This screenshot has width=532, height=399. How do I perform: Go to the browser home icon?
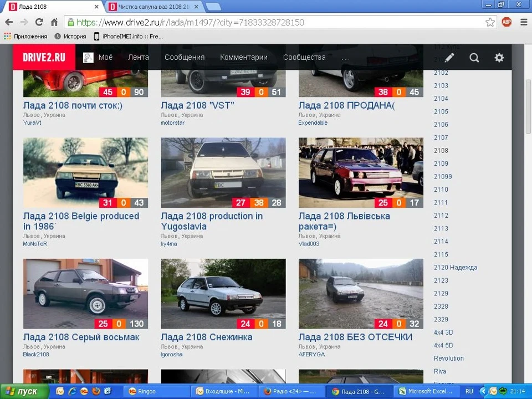pos(54,22)
